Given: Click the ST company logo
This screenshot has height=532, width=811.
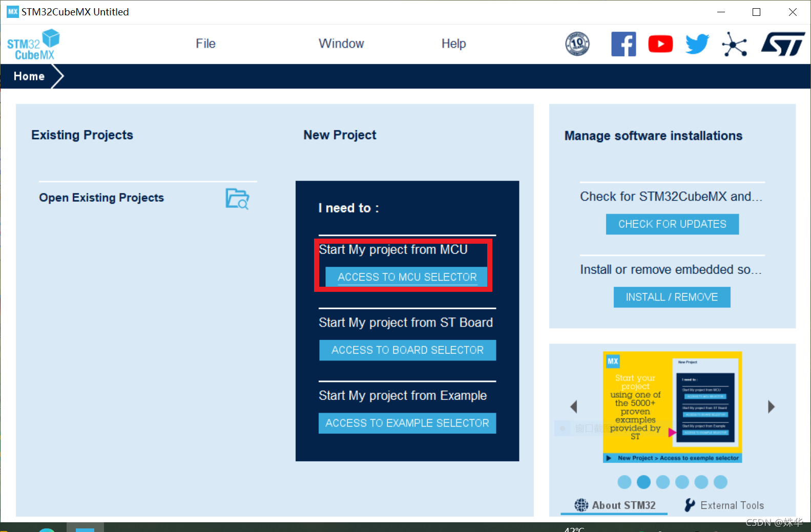Looking at the screenshot, I should coord(783,44).
